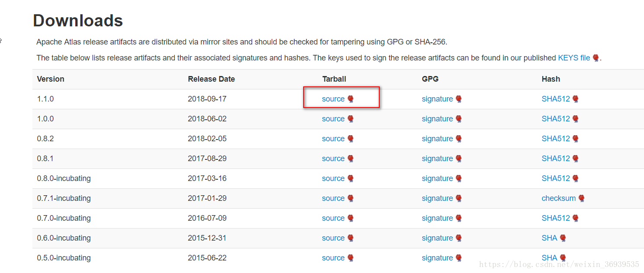Click the Tarball column header
Viewport: 644px width, 273px height.
[334, 79]
